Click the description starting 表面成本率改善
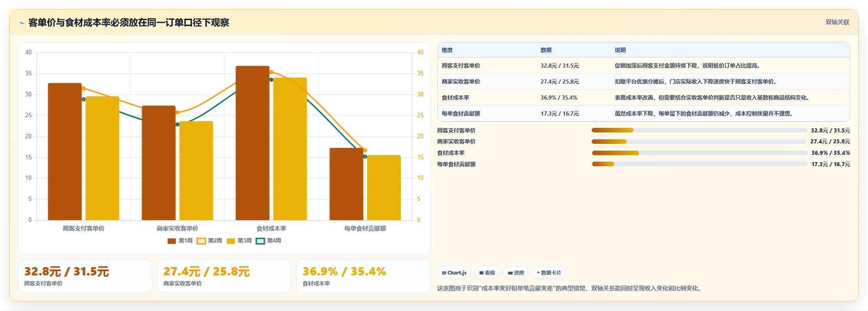The height and width of the screenshot is (311, 868). coord(712,98)
